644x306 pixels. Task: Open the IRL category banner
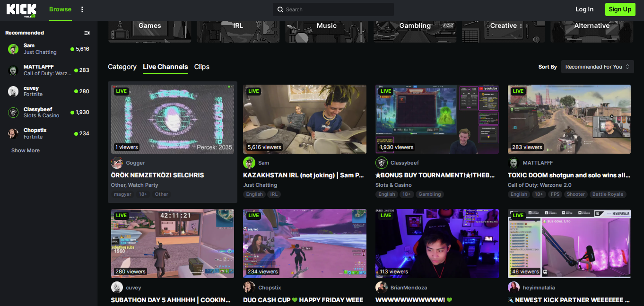pyautogui.click(x=238, y=32)
